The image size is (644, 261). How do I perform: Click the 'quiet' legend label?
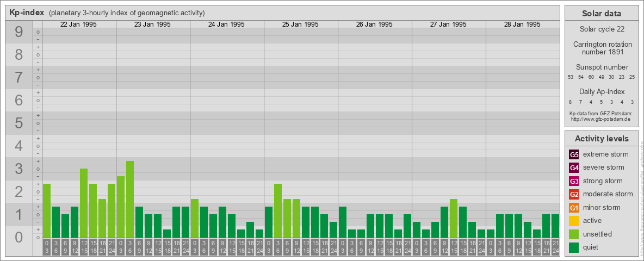(x=591, y=247)
